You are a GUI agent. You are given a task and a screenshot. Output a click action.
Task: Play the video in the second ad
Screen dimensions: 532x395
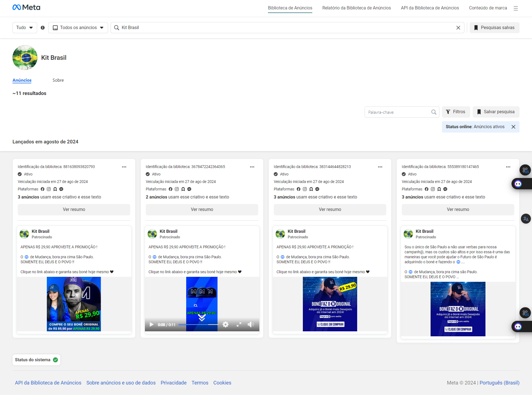click(x=152, y=324)
